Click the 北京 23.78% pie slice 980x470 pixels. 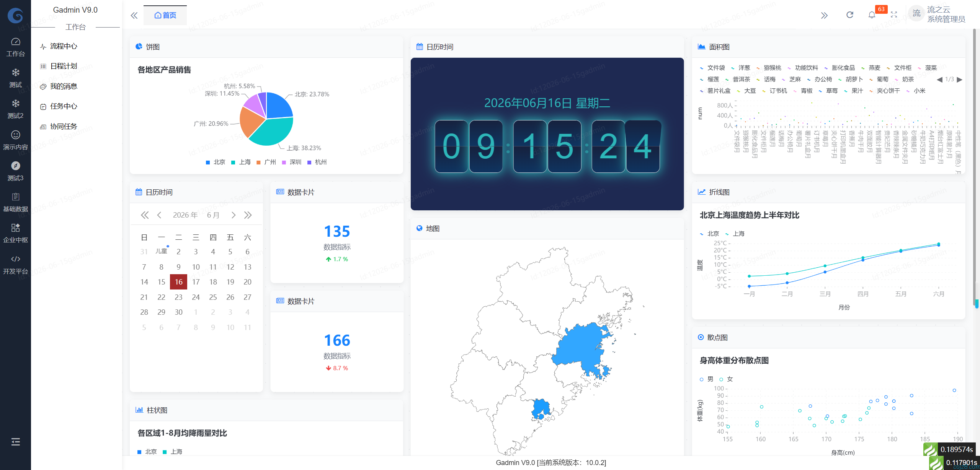(x=278, y=106)
